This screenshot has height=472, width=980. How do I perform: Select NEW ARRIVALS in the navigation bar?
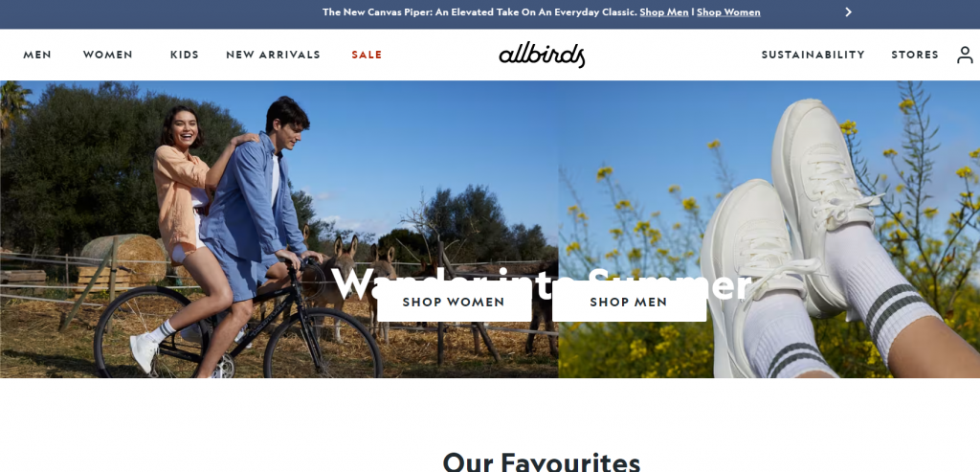[x=273, y=55]
